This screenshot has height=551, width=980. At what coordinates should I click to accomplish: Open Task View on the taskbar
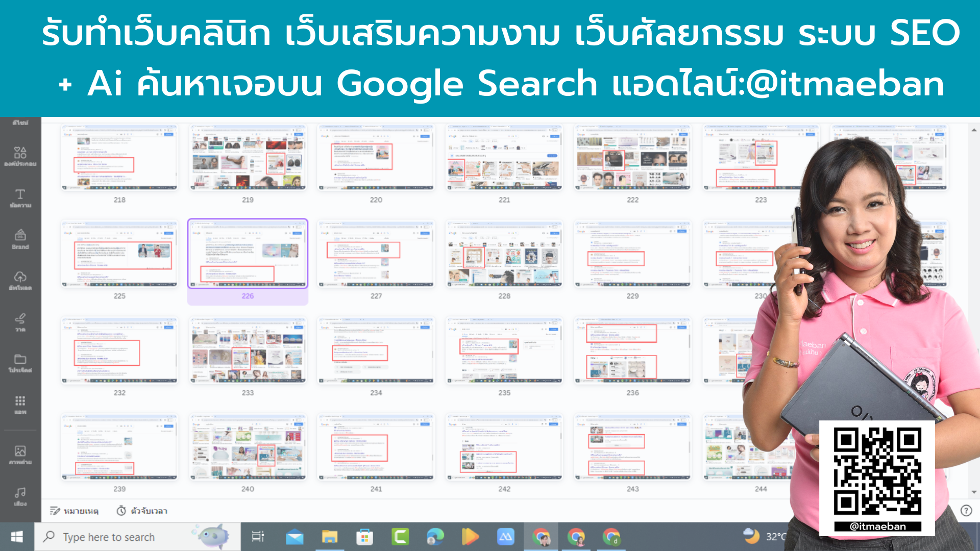258,537
